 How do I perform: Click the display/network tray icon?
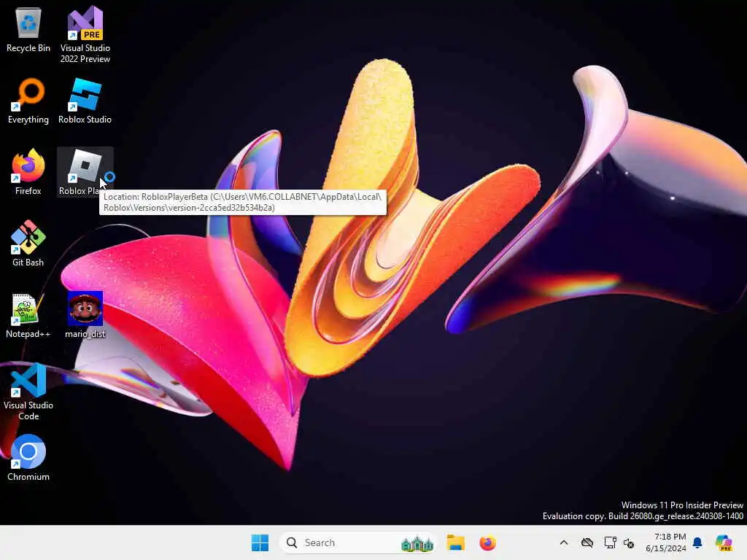pyautogui.click(x=610, y=542)
